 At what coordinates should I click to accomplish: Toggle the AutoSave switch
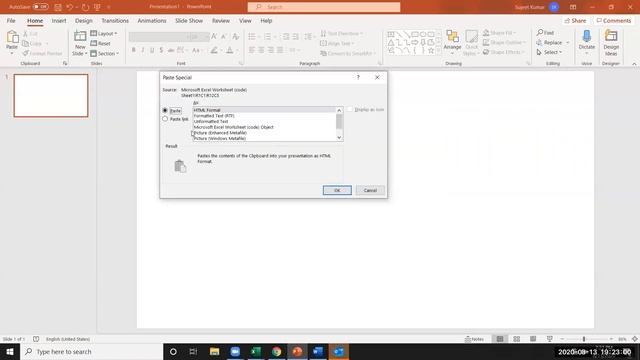(40, 7)
